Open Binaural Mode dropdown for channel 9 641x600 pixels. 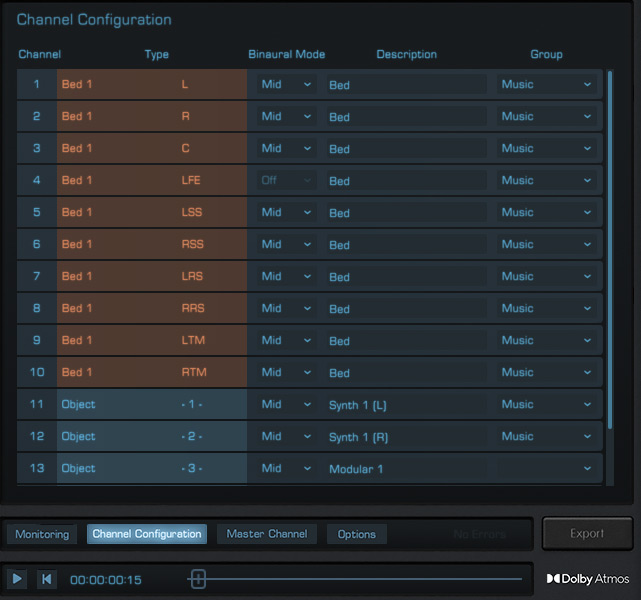click(x=287, y=341)
